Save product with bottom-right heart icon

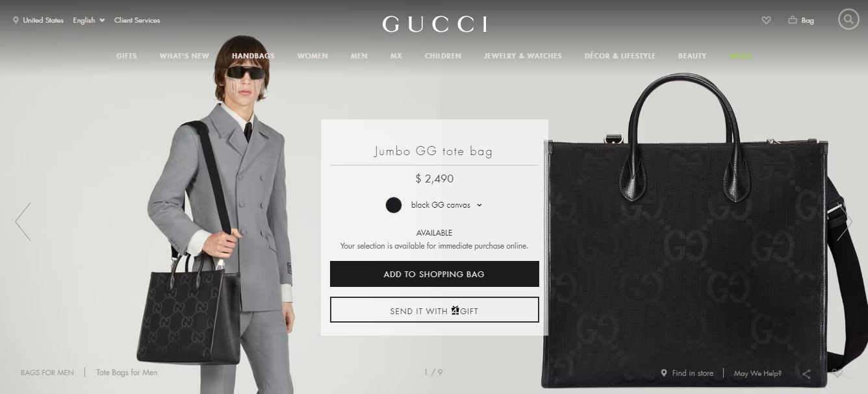[x=837, y=373]
